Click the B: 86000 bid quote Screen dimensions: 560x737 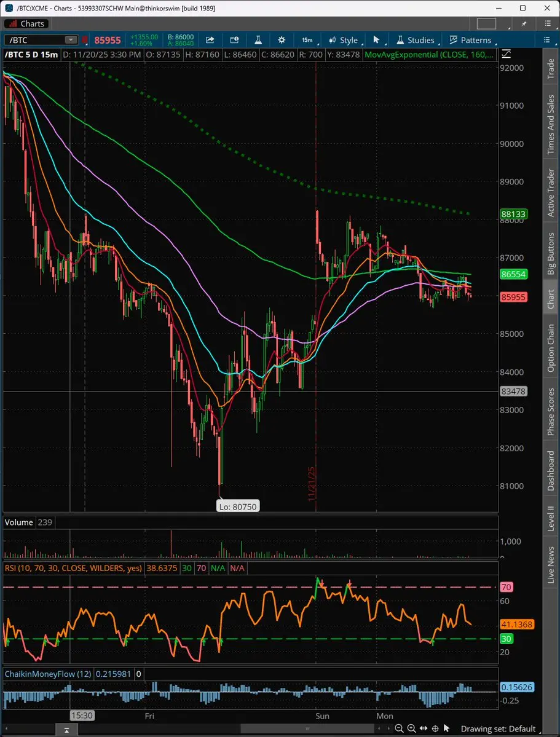181,37
